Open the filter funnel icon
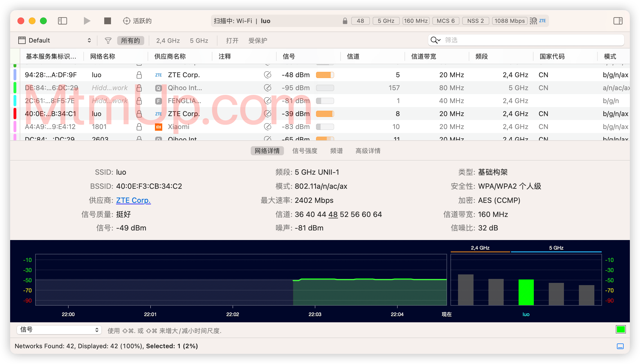This screenshot has height=364, width=640. coord(108,40)
